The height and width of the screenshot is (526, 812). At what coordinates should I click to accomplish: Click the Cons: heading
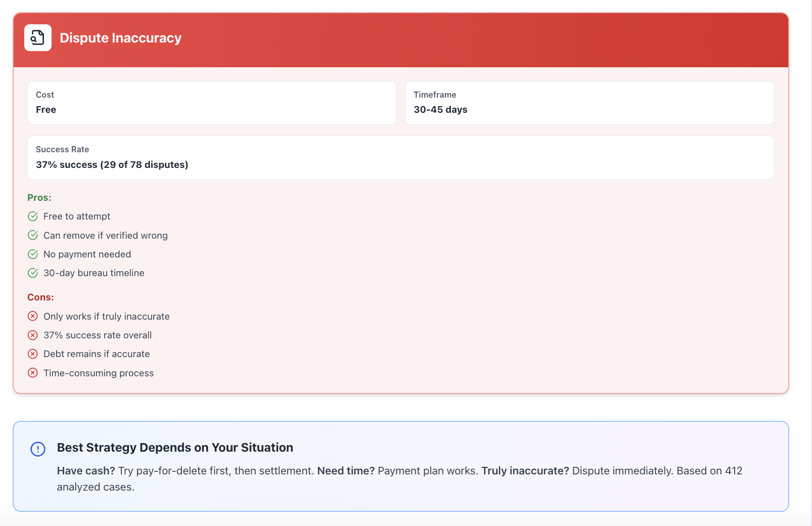pos(40,297)
